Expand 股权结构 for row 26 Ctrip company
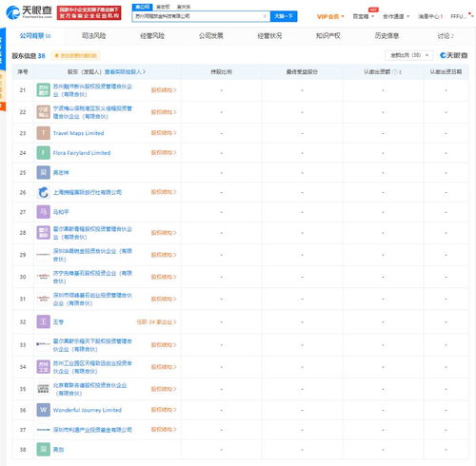Screen dimensions: 476x466 [x=164, y=192]
